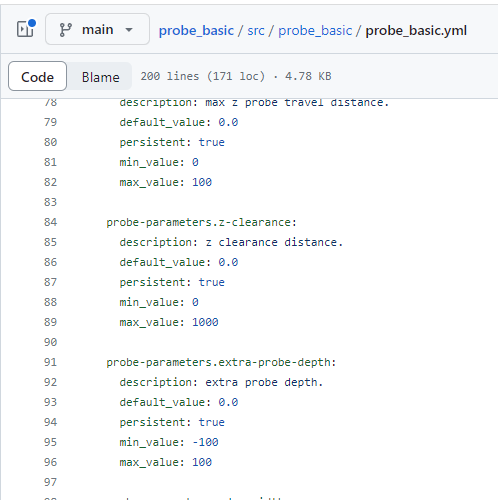
Task: Expand the file tree side panel icon
Action: point(26,29)
